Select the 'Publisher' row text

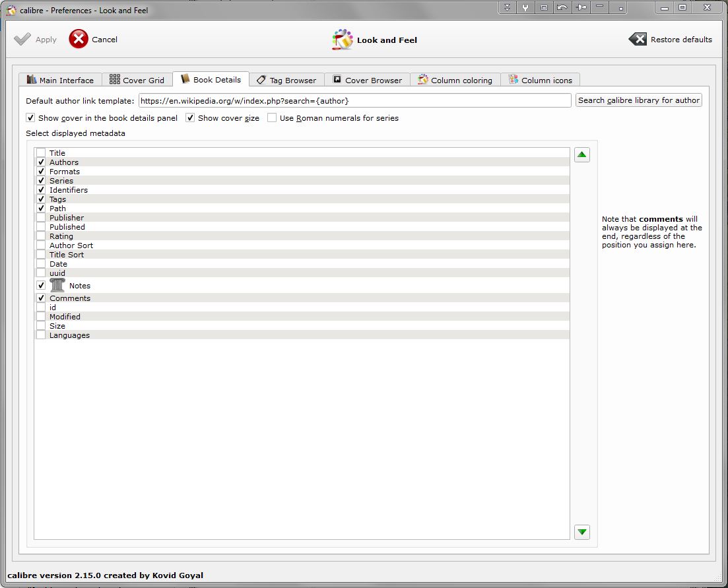[67, 218]
